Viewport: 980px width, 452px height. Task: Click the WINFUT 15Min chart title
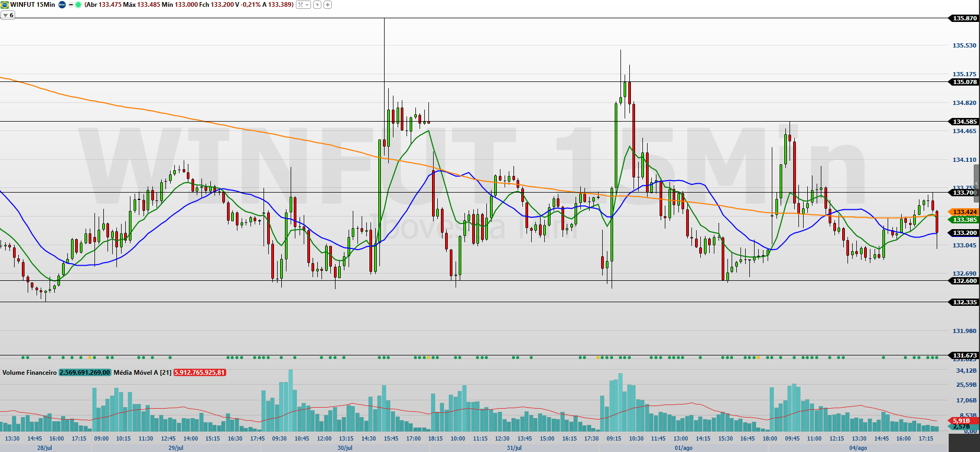point(32,5)
